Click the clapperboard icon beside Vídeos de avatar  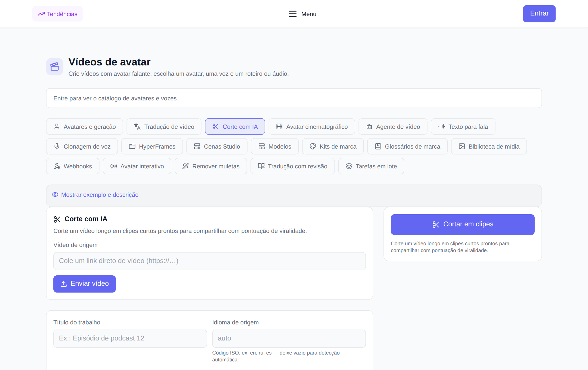coord(55,67)
